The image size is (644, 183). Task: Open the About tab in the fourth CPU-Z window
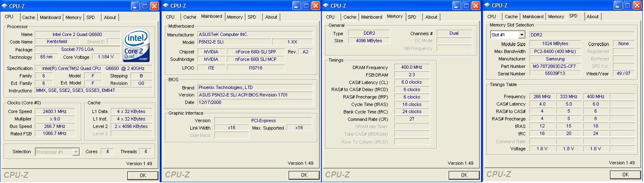(x=593, y=17)
